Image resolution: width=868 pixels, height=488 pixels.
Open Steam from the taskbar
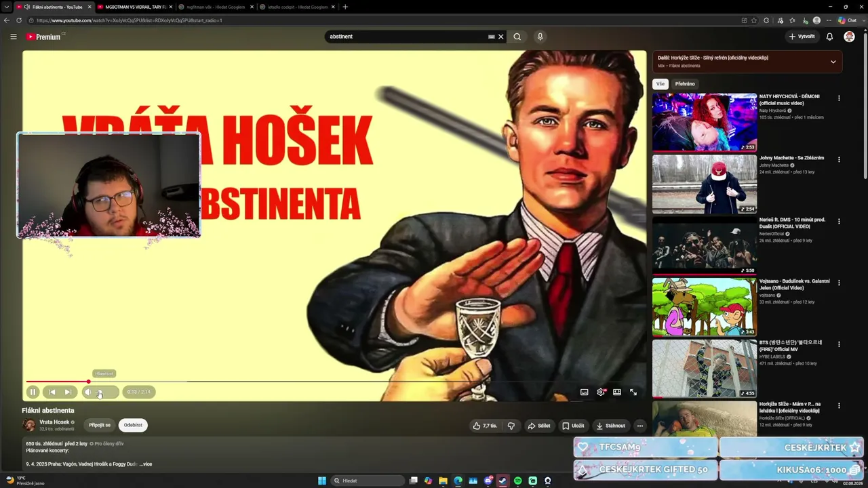[502, 481]
